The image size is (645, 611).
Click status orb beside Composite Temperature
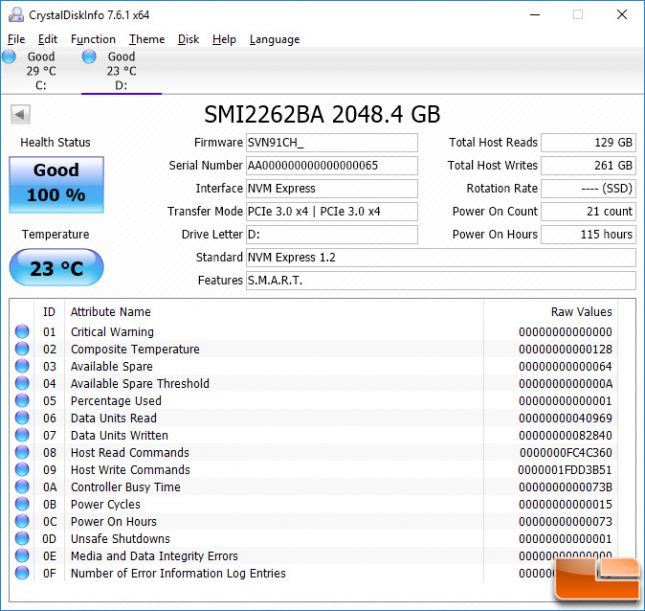coord(22,348)
